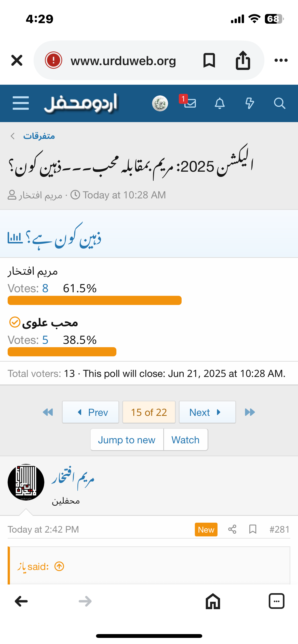Open the alerts bell icon
This screenshot has height=644, width=298.
click(220, 103)
